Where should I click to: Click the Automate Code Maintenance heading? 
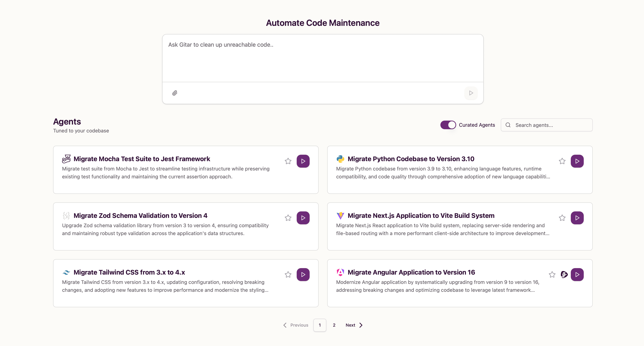[x=323, y=23]
